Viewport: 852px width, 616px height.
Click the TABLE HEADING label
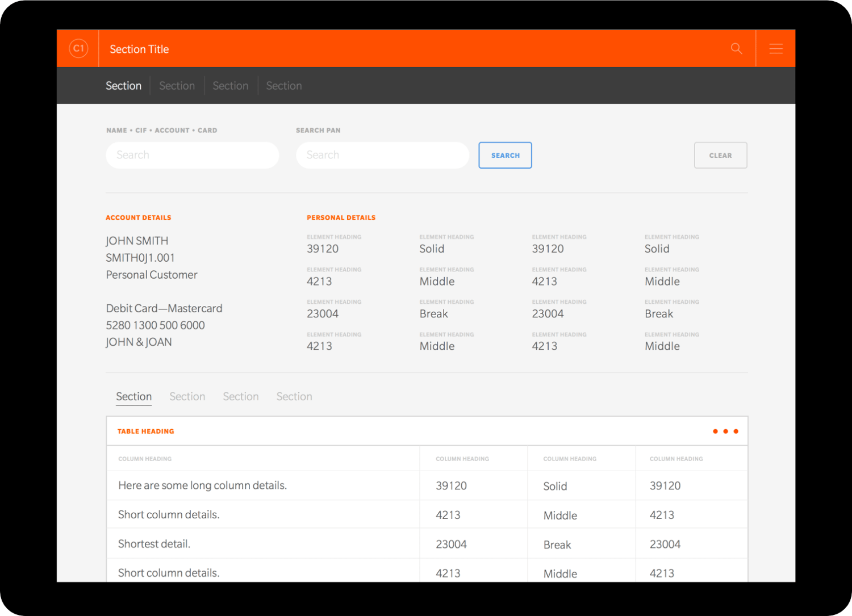coord(145,431)
